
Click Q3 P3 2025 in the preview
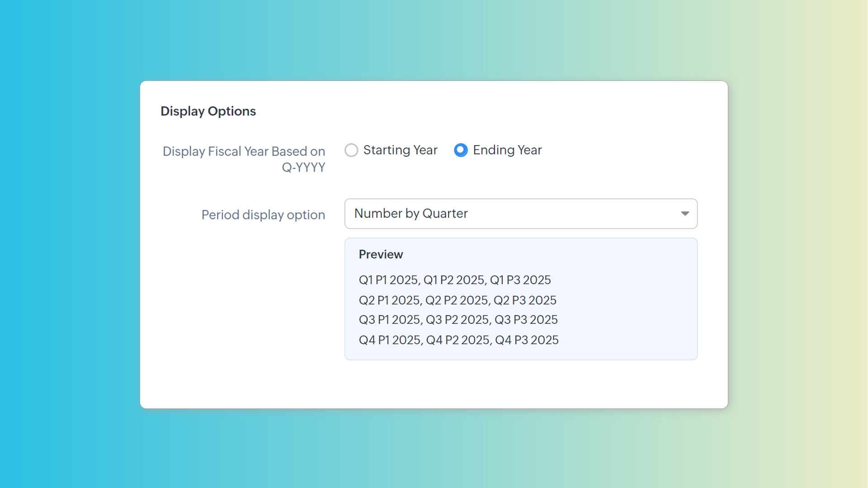tap(526, 320)
